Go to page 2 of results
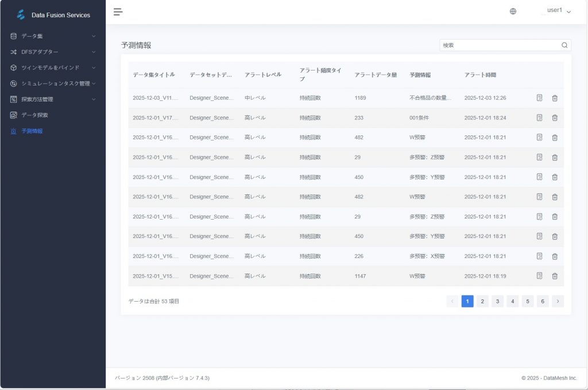Image resolution: width=588 pixels, height=390 pixels. 482,301
